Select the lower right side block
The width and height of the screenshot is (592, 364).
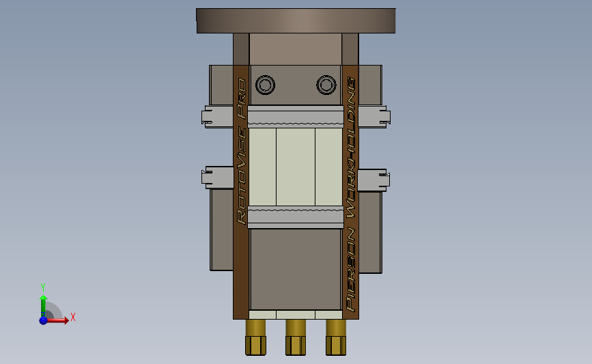(x=370, y=233)
